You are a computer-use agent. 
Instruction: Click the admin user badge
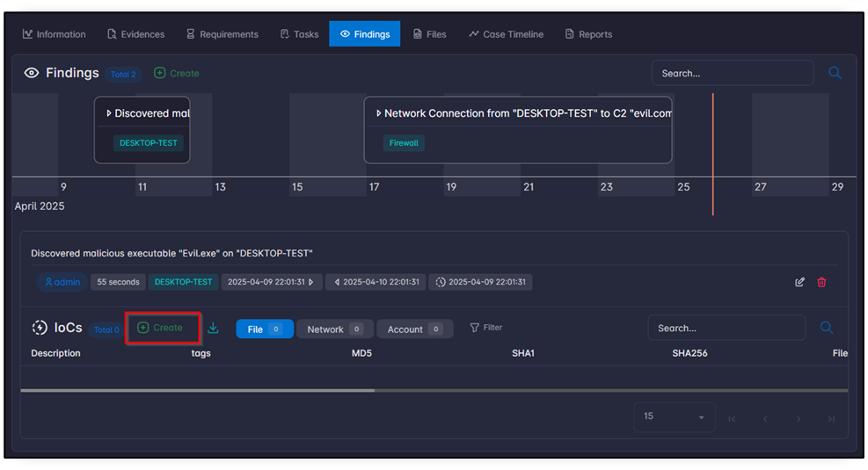pos(62,282)
